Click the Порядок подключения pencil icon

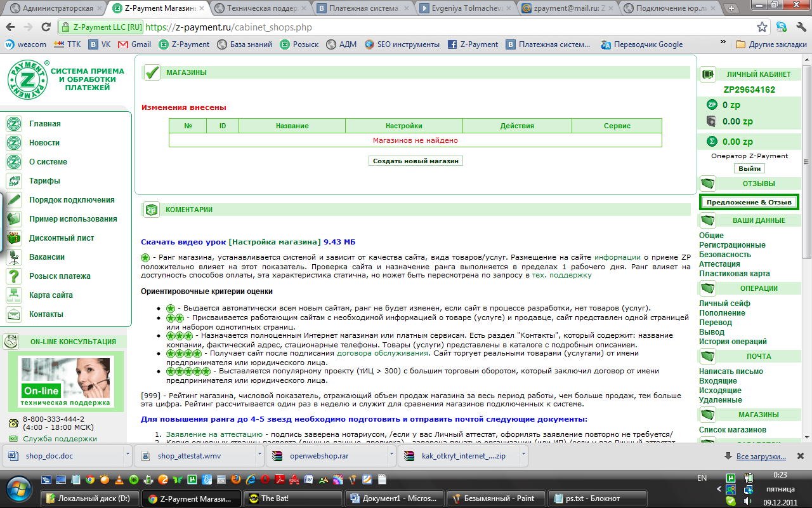click(14, 200)
